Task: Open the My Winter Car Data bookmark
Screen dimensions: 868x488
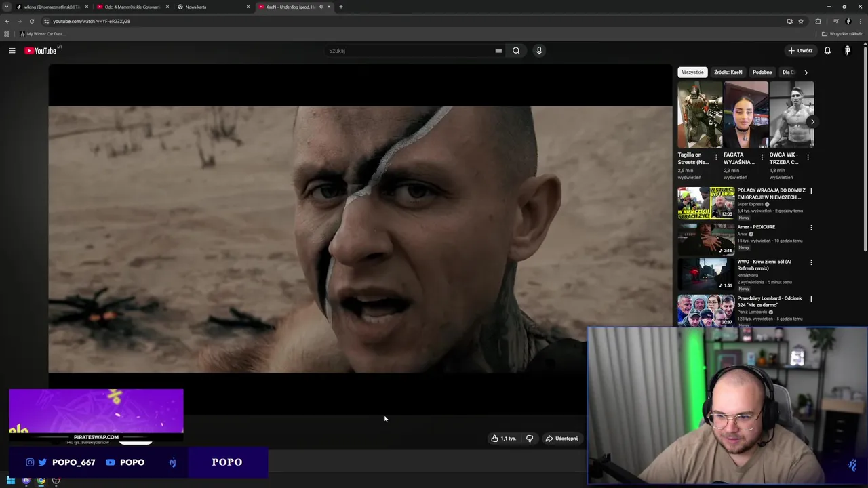Action: pyautogui.click(x=43, y=34)
